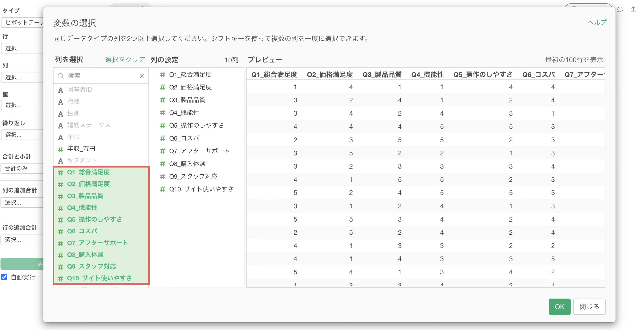Deselect Q1_総合満足度 in the column list
Screen dimensions: 644x330
(101, 172)
